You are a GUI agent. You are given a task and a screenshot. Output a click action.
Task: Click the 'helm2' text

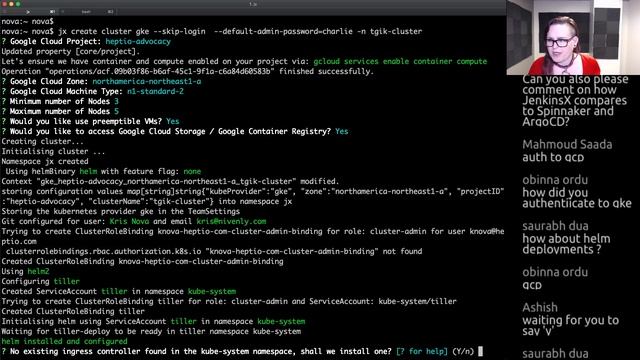[38, 271]
